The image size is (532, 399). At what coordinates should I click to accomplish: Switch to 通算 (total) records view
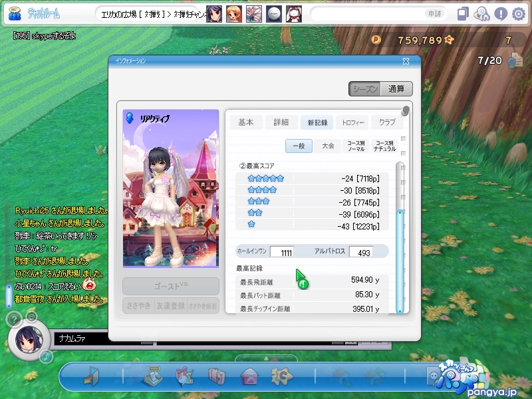397,89
